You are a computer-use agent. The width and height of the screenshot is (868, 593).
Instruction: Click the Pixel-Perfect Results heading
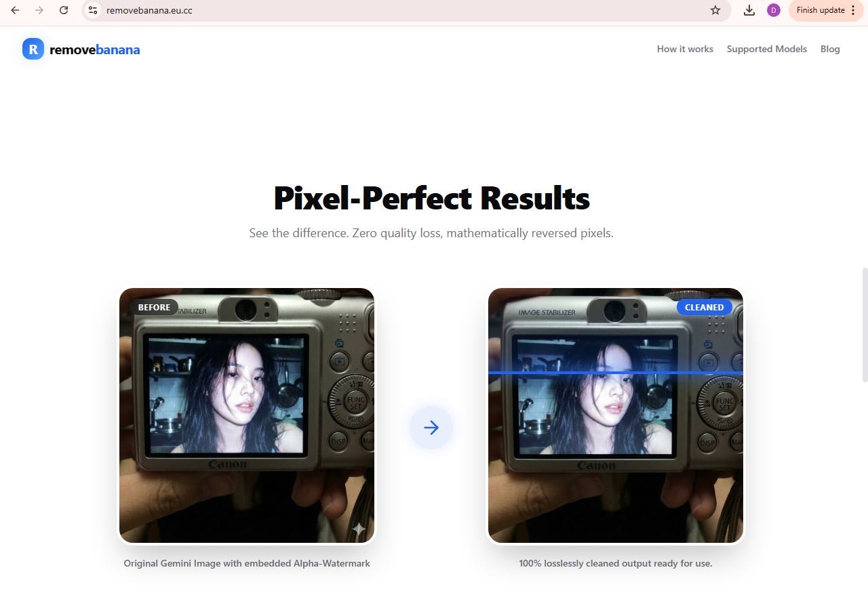tap(431, 198)
